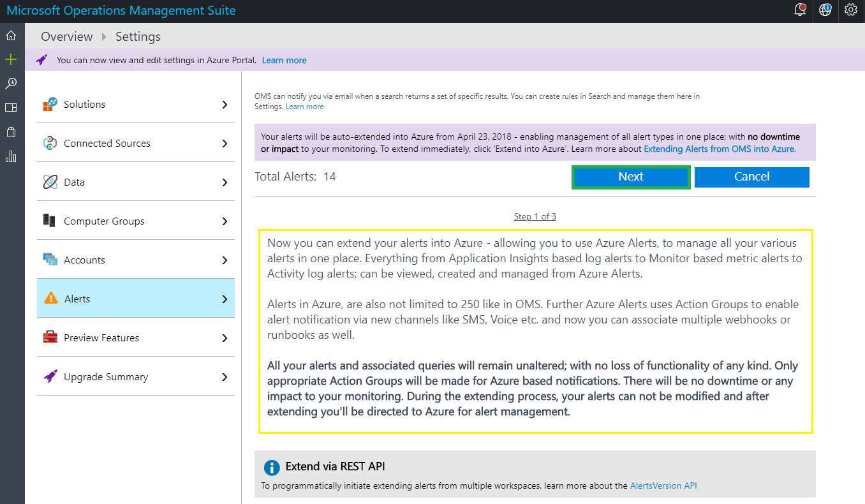Select the Solutions settings item
This screenshot has height=504, width=865.
(136, 104)
